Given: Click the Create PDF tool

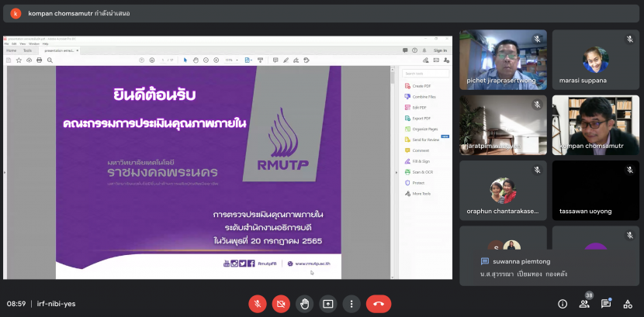Looking at the screenshot, I should pos(422,86).
